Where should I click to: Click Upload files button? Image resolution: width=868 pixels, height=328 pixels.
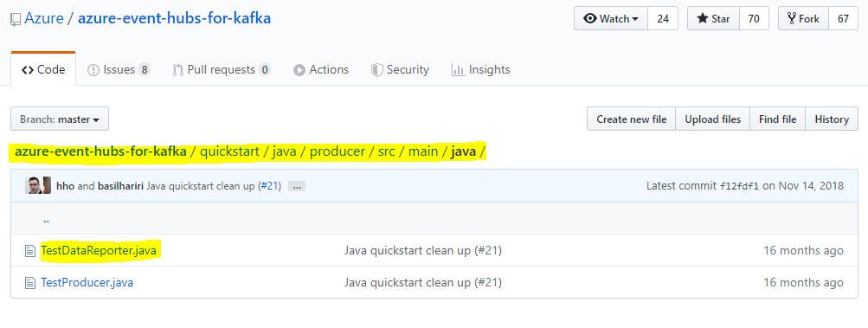[x=712, y=119]
